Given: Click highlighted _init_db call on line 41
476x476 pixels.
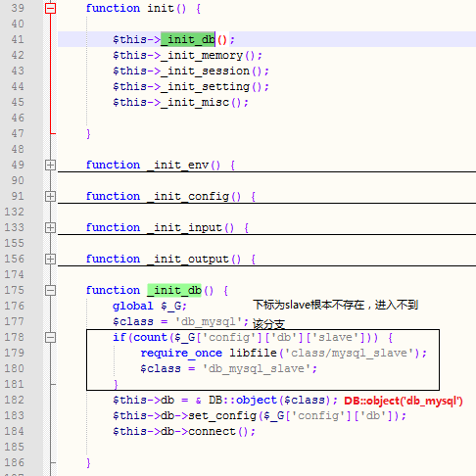Looking at the screenshot, I should click(x=188, y=39).
